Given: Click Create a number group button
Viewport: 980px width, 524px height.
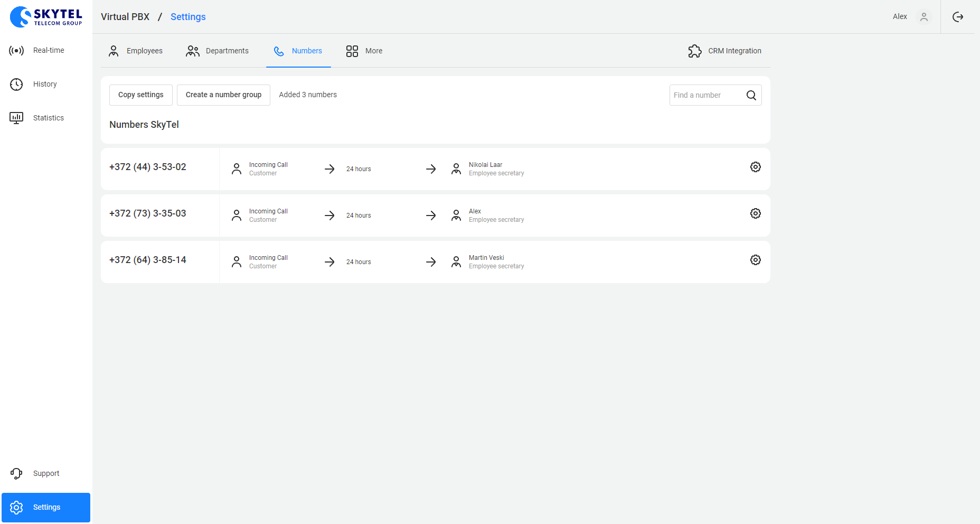Looking at the screenshot, I should point(223,95).
